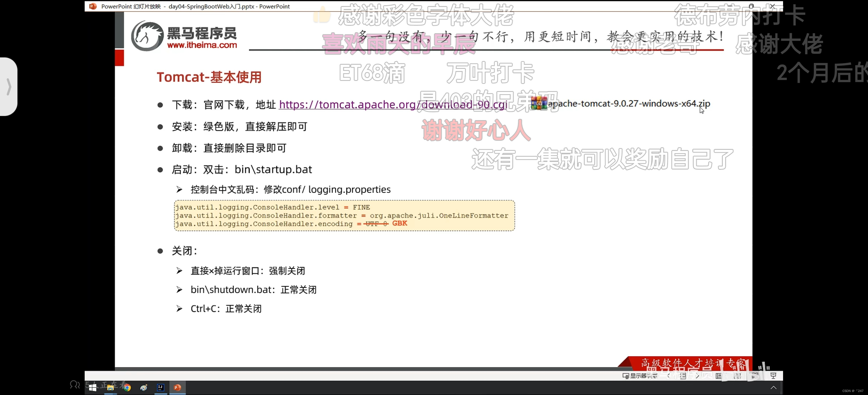Click the ConsoleHandler.level = FINE code line

click(272, 207)
